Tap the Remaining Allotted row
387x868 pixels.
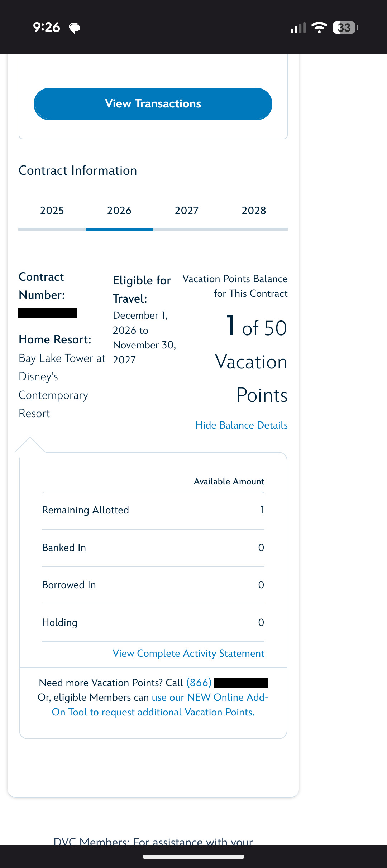point(153,510)
